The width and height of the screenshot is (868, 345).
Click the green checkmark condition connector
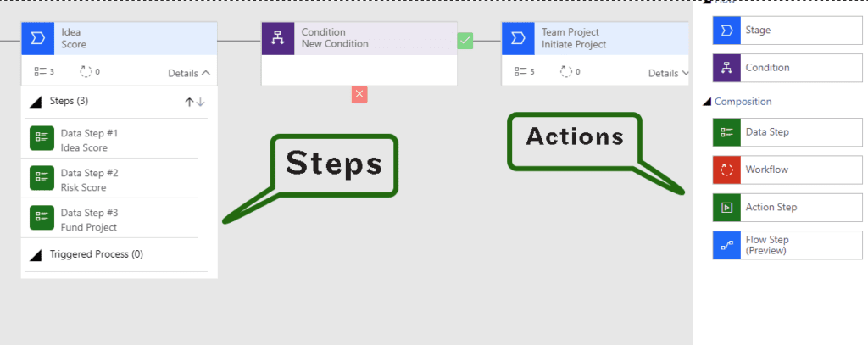465,41
